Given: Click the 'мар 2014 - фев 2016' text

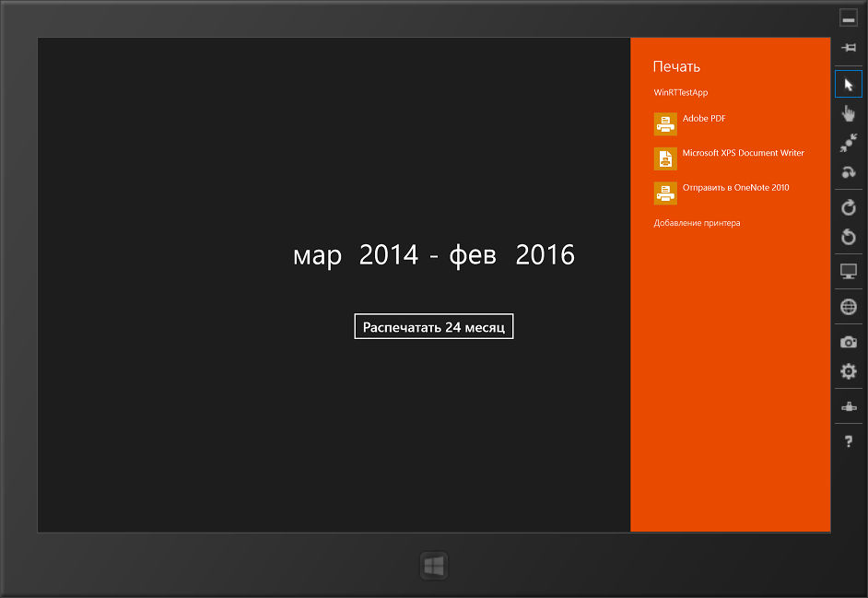Looking at the screenshot, I should pyautogui.click(x=433, y=255).
